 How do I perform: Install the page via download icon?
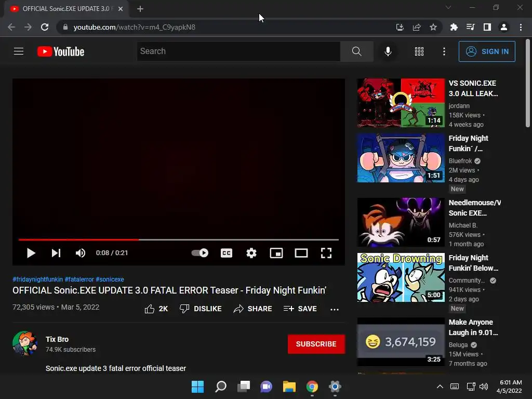400,27
